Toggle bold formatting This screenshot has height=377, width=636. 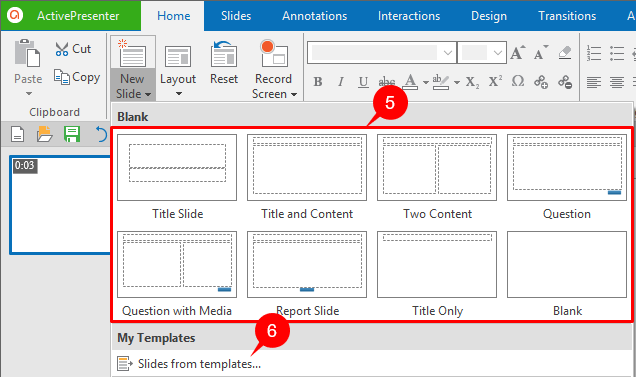tap(318, 82)
